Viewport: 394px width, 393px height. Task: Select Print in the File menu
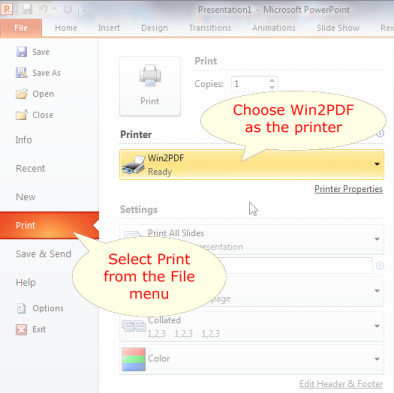coord(49,225)
